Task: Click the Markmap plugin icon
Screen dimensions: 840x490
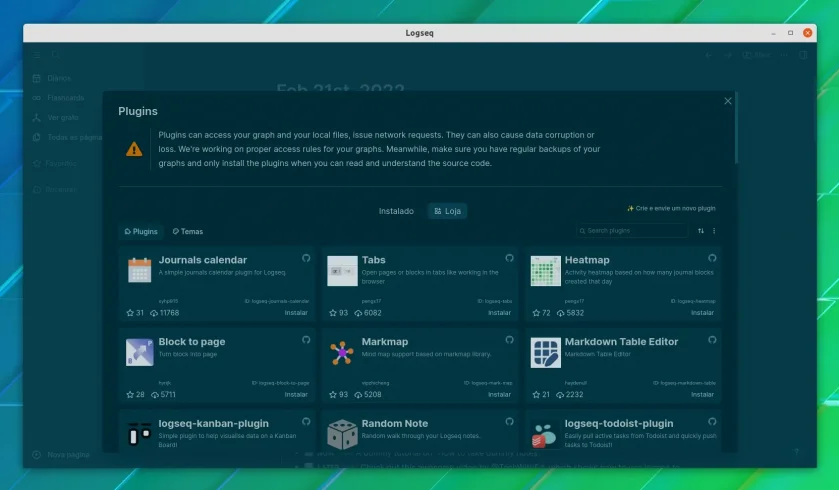Action: click(342, 353)
